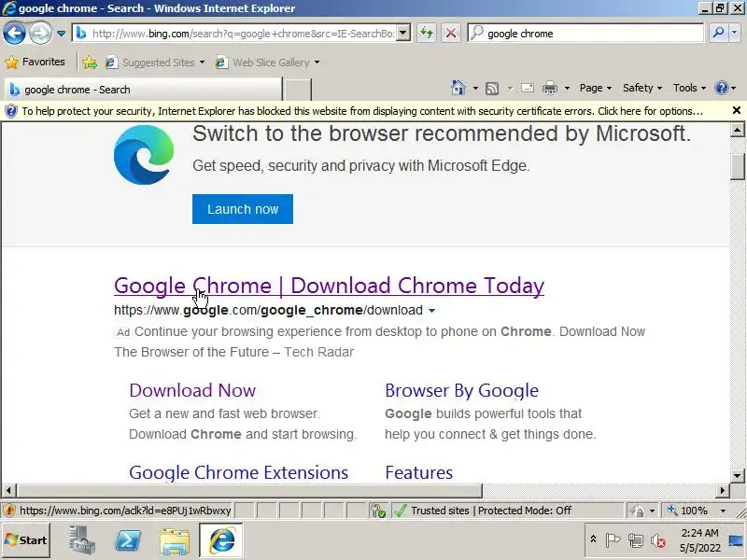Open Windows Explorer folder on taskbar
The image size is (747, 560).
[175, 541]
